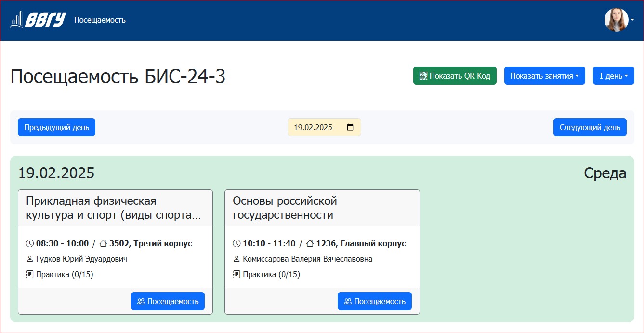Click the room text 3502, Третий корпус

pos(151,243)
